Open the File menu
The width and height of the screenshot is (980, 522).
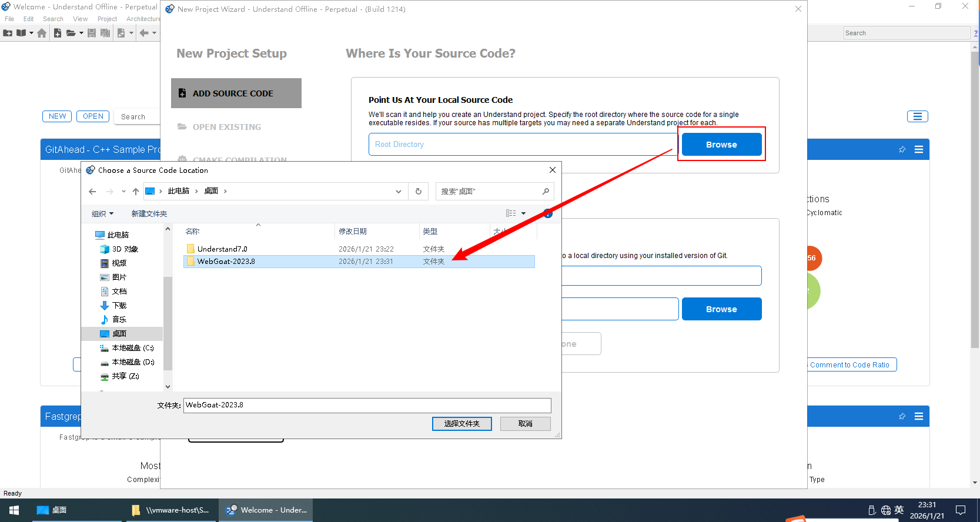pyautogui.click(x=9, y=19)
